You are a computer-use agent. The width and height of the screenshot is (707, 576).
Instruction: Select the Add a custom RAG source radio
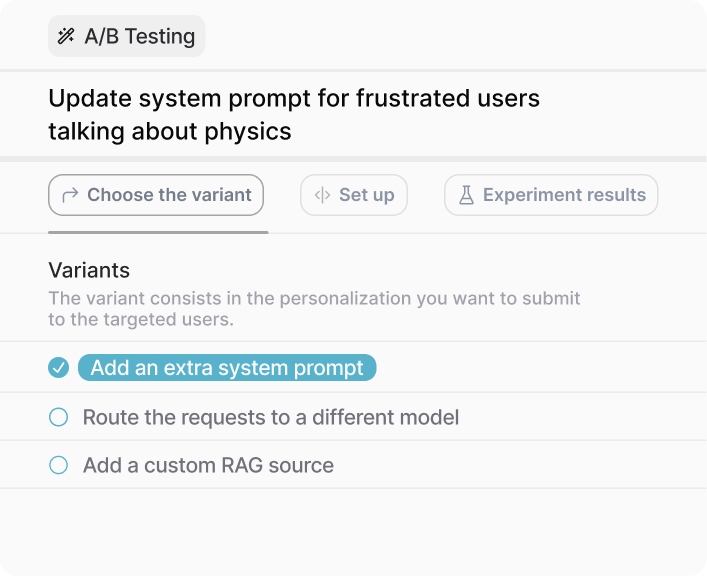[59, 465]
